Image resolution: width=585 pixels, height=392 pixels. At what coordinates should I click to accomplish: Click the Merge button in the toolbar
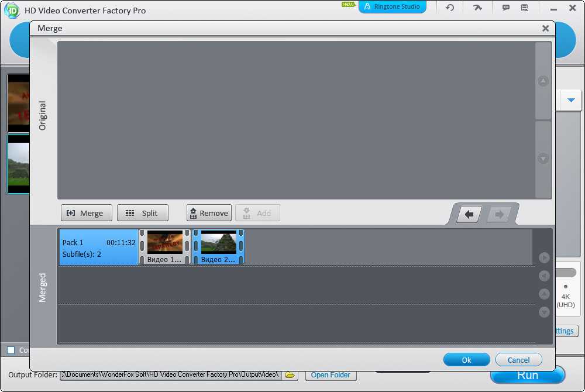point(86,213)
